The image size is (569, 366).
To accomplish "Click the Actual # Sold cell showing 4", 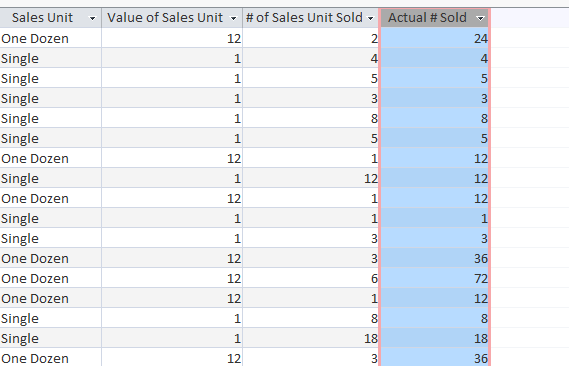I will (434, 58).
